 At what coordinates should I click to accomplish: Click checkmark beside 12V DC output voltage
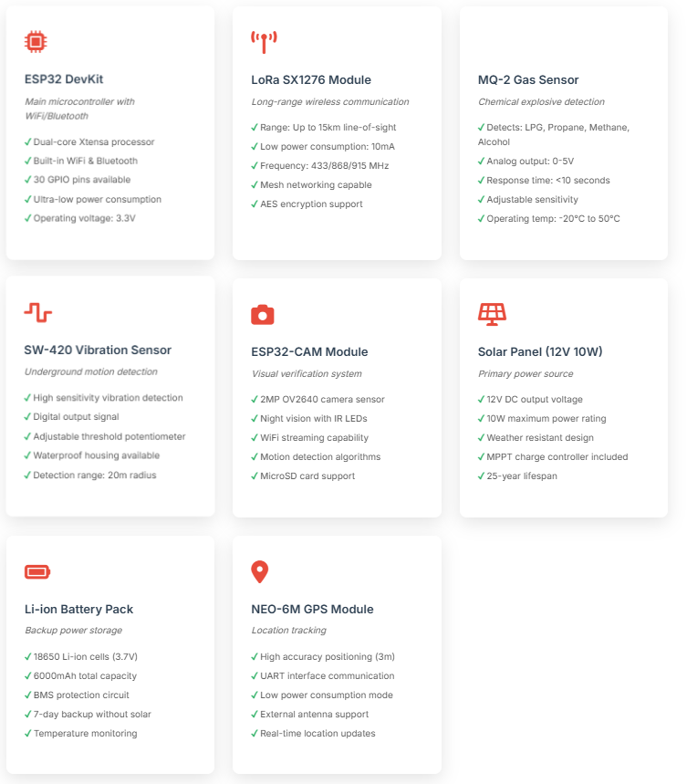(x=481, y=400)
